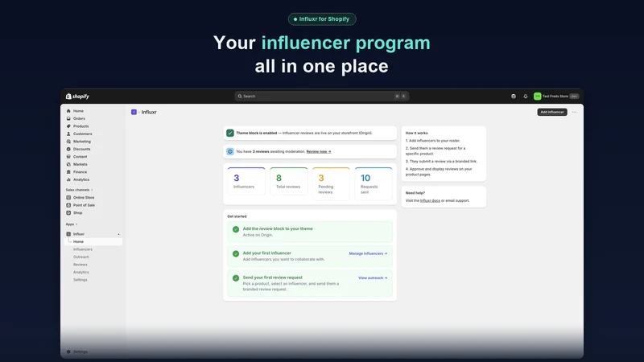Click the Discounts icon
The width and height of the screenshot is (644, 362).
tap(68, 149)
